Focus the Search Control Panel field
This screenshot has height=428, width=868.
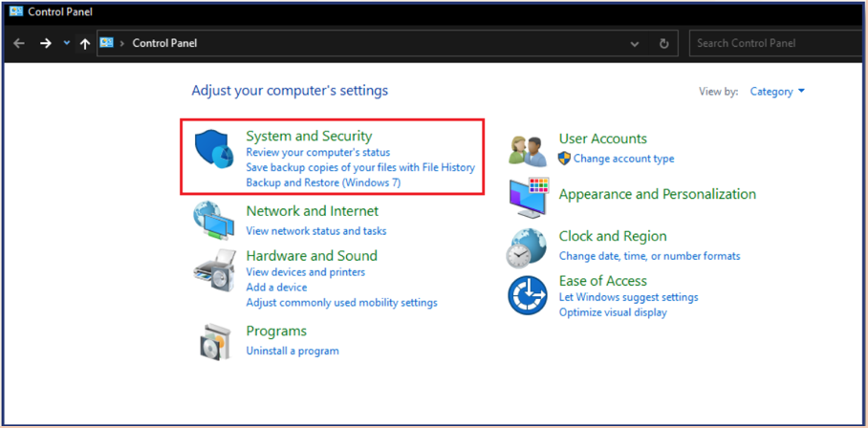(x=775, y=43)
